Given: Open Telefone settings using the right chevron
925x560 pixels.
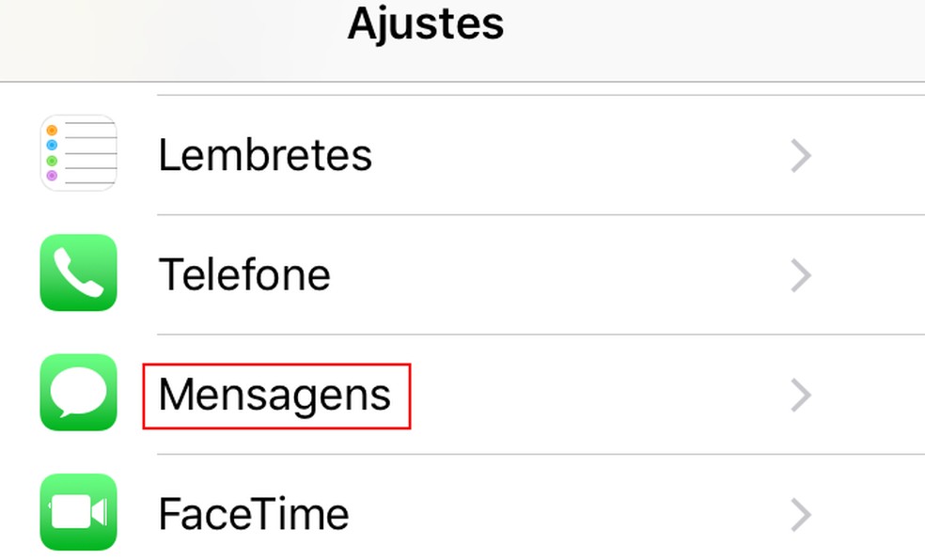Looking at the screenshot, I should tap(801, 274).
